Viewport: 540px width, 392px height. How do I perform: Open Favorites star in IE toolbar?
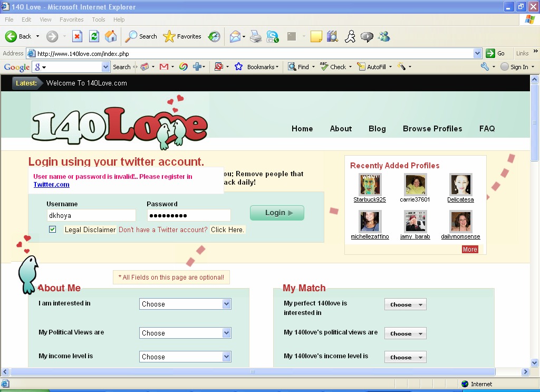click(169, 36)
